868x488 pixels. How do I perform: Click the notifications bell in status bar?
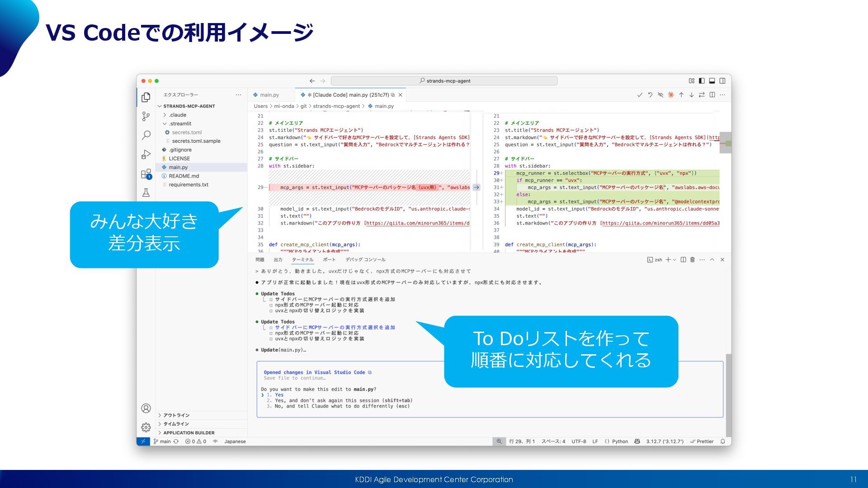click(722, 441)
